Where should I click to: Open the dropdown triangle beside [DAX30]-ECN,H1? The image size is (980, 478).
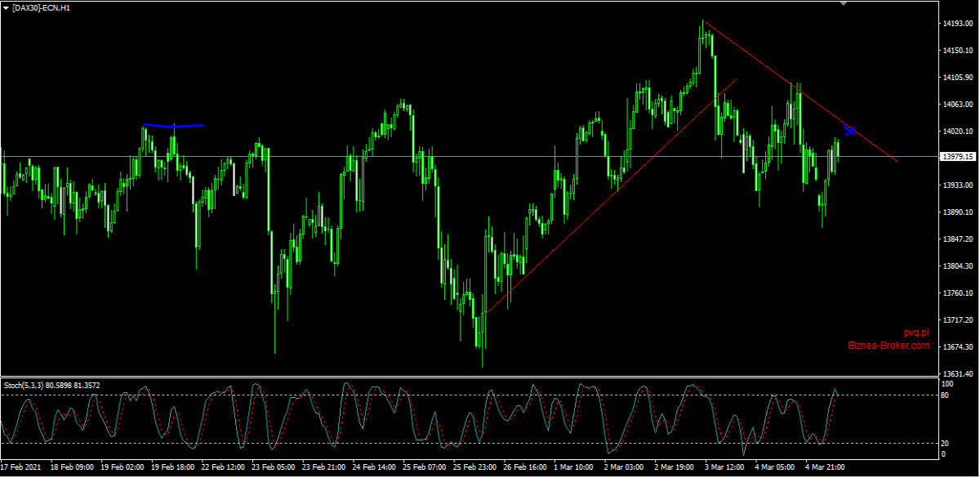coord(6,7)
